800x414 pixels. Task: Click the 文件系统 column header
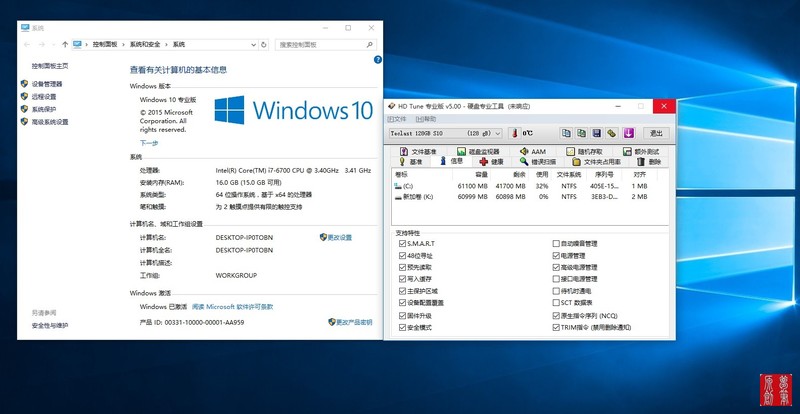point(568,175)
